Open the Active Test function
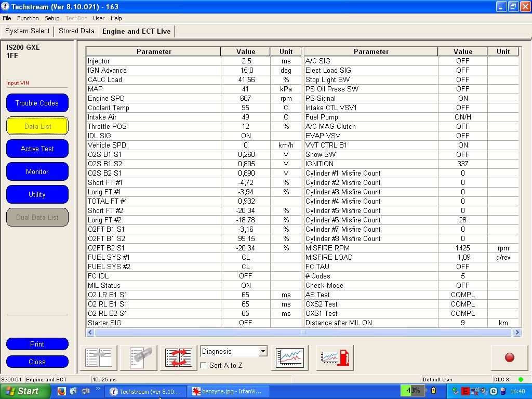The width and height of the screenshot is (532, 399). (x=37, y=149)
